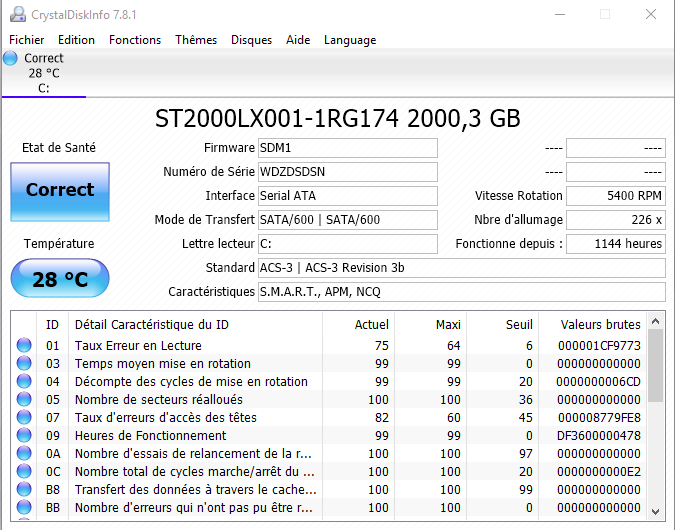Click the scroll up arrow of SMART list
This screenshot has height=530, width=675.
point(656,321)
